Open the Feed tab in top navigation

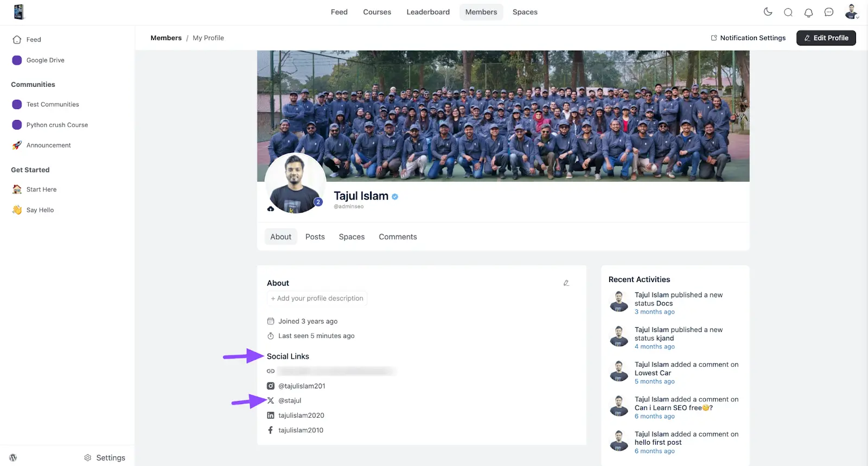click(339, 12)
